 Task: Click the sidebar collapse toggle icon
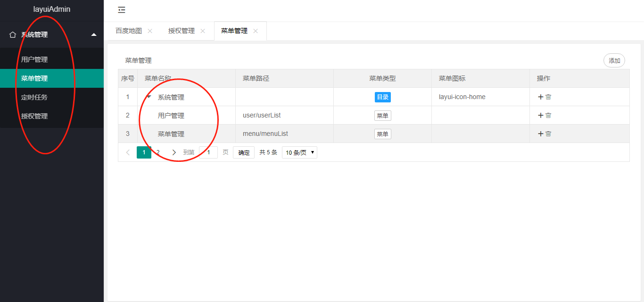click(x=122, y=10)
